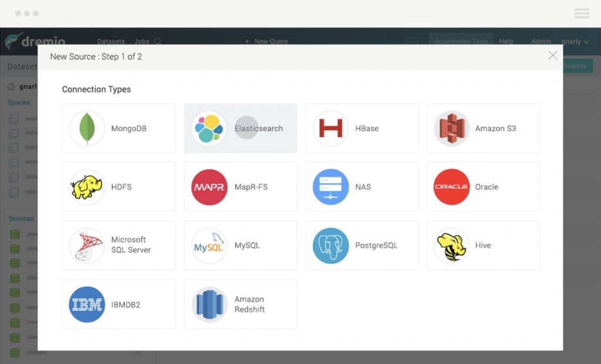The width and height of the screenshot is (601, 364).
Task: Choose the HDFS yellow elephant icon
Action: tap(87, 187)
